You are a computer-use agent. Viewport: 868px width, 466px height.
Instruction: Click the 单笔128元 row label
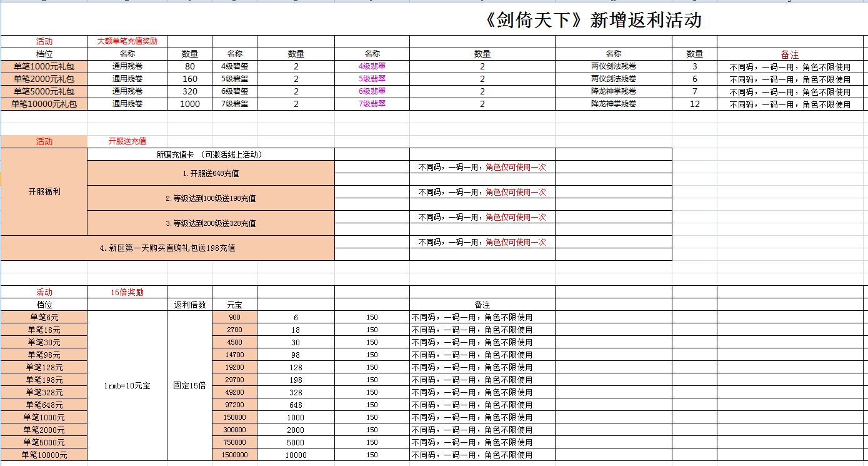coord(44,367)
